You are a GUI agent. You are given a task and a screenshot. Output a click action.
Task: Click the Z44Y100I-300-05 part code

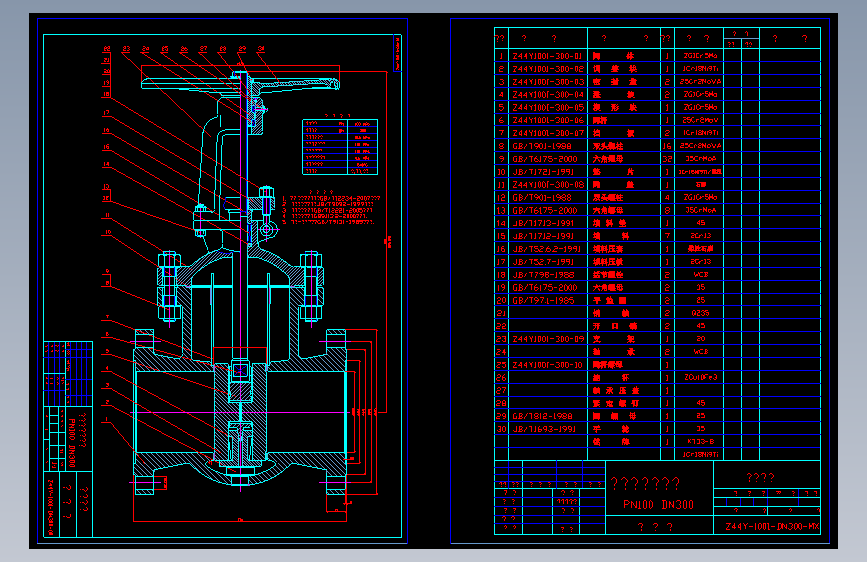coord(547,107)
